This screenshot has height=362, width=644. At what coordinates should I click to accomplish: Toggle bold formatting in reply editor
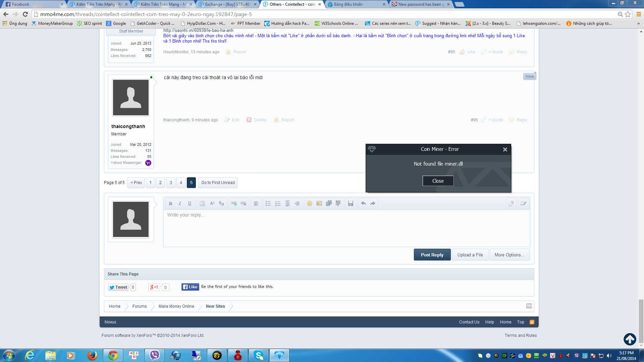(170, 203)
